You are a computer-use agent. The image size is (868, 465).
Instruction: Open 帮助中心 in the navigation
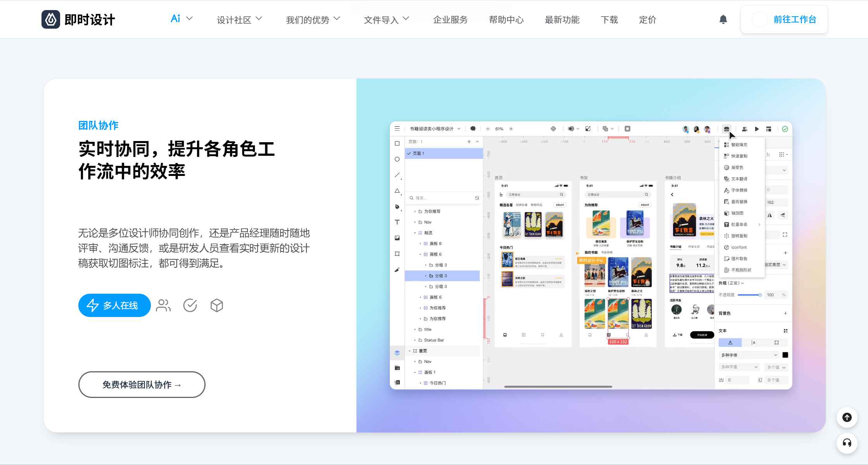pos(506,20)
